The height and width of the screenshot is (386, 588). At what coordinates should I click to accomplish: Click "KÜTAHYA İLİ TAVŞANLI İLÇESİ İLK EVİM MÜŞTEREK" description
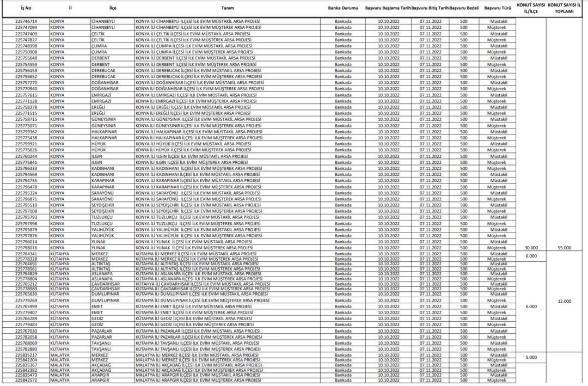[x=198, y=349]
